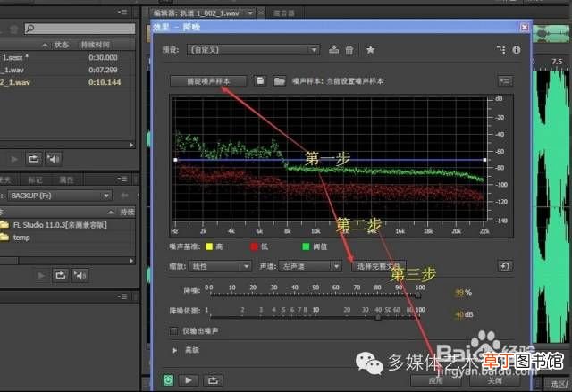Toggle auto-play speaker in Media Browser
Image resolution: width=572 pixels, height=392 pixels.
pos(80,275)
